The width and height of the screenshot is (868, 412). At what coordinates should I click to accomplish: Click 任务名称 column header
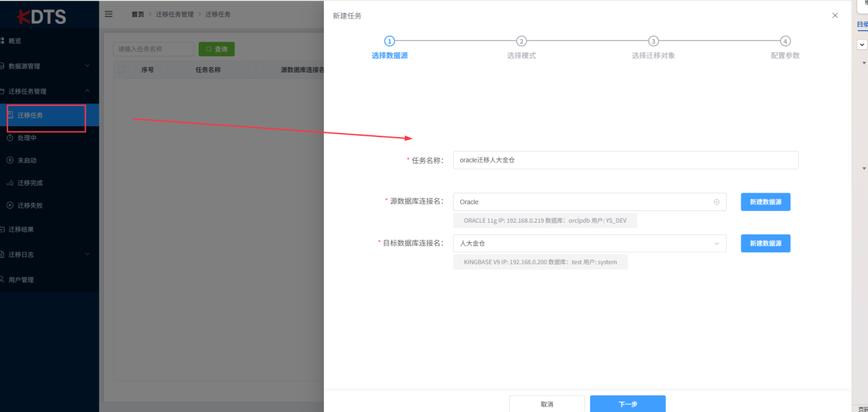tap(208, 69)
